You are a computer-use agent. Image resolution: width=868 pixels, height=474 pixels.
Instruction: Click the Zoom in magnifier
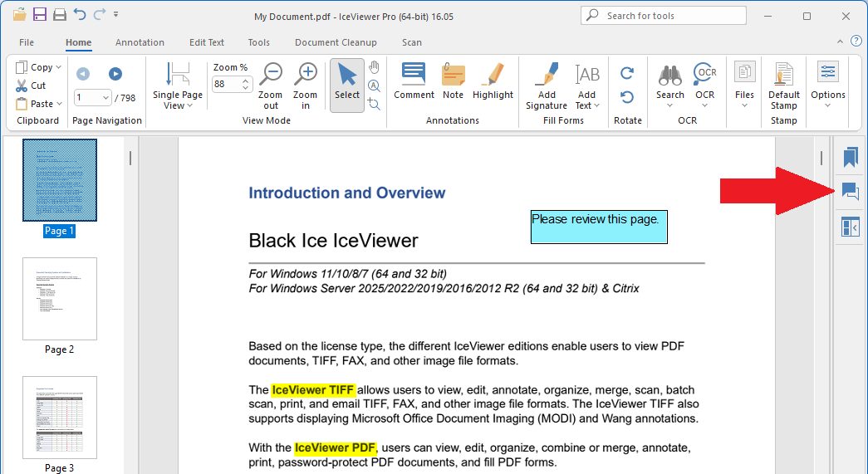coord(305,86)
